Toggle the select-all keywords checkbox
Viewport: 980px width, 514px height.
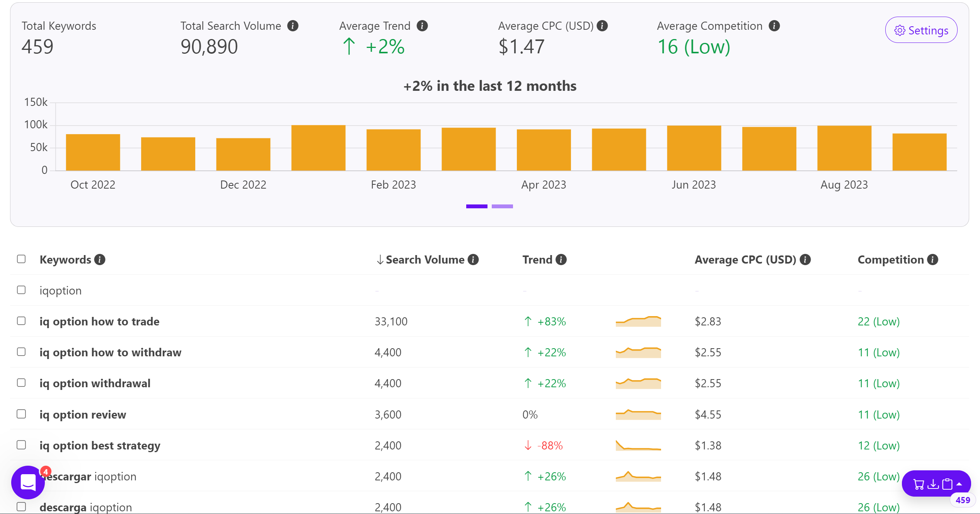point(21,259)
